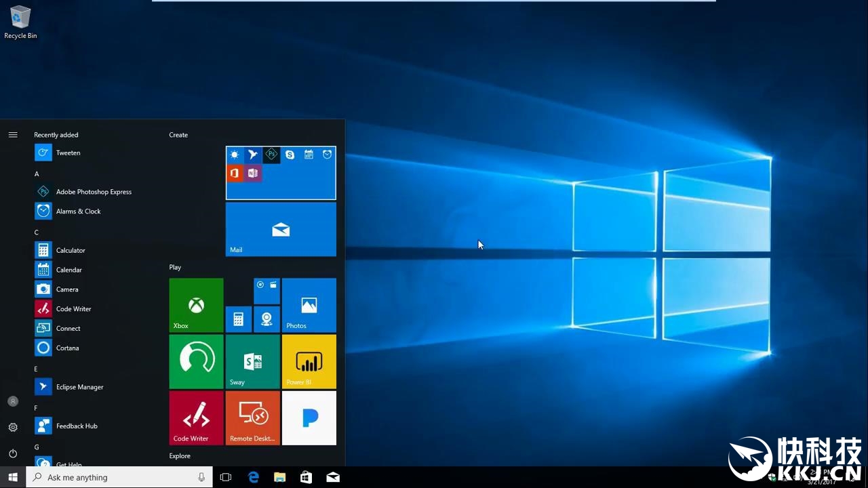Open the Pandora tile

coord(309,418)
